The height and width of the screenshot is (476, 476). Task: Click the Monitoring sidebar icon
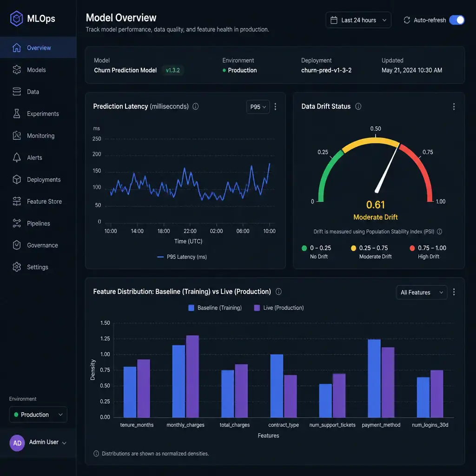[x=17, y=136]
